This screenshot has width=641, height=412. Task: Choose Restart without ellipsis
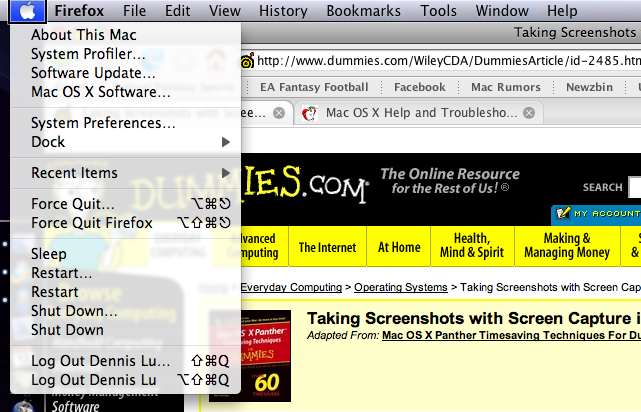(x=125, y=292)
